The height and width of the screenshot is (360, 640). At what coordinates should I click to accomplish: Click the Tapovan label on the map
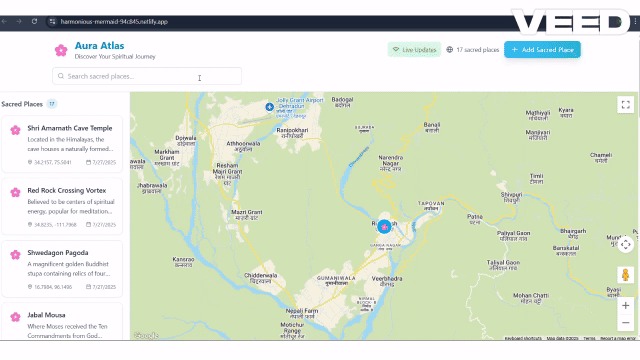431,205
